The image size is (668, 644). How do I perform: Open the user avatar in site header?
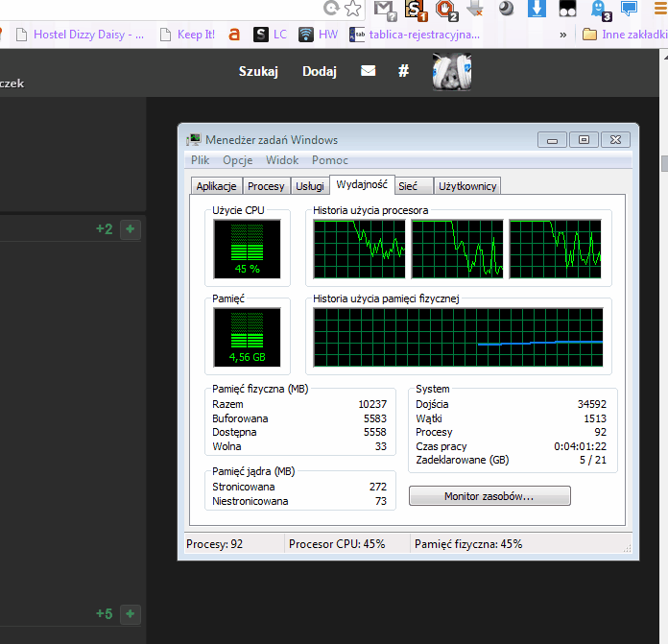(x=451, y=72)
